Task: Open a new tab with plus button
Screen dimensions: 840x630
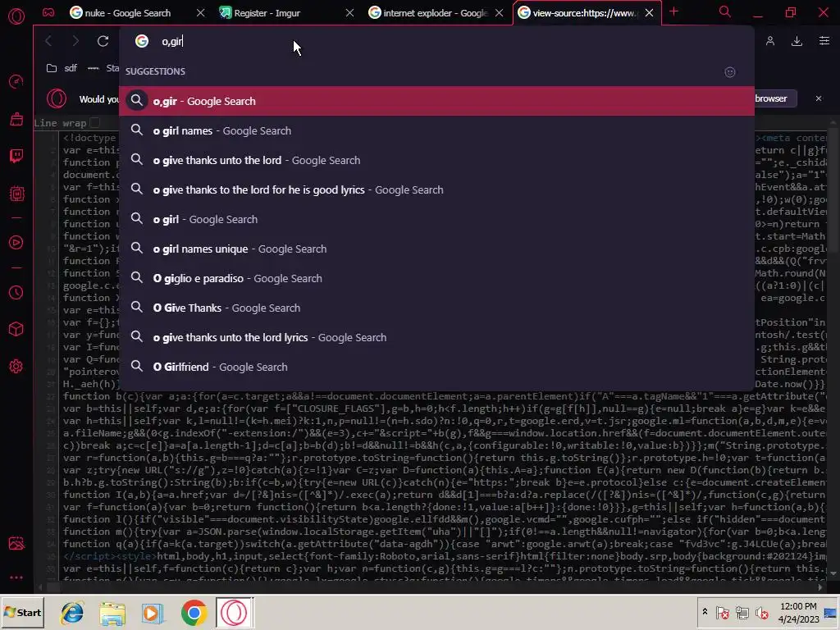Action: click(674, 11)
